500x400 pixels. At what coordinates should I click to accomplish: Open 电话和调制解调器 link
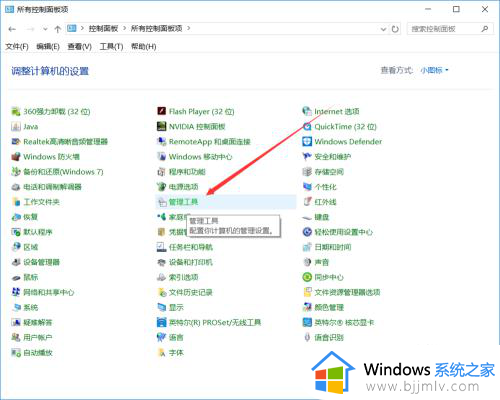[52, 187]
